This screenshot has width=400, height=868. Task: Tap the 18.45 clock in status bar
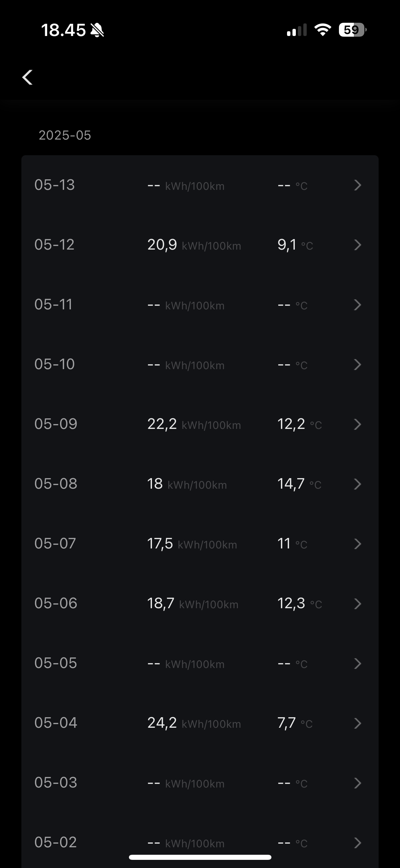point(63,30)
